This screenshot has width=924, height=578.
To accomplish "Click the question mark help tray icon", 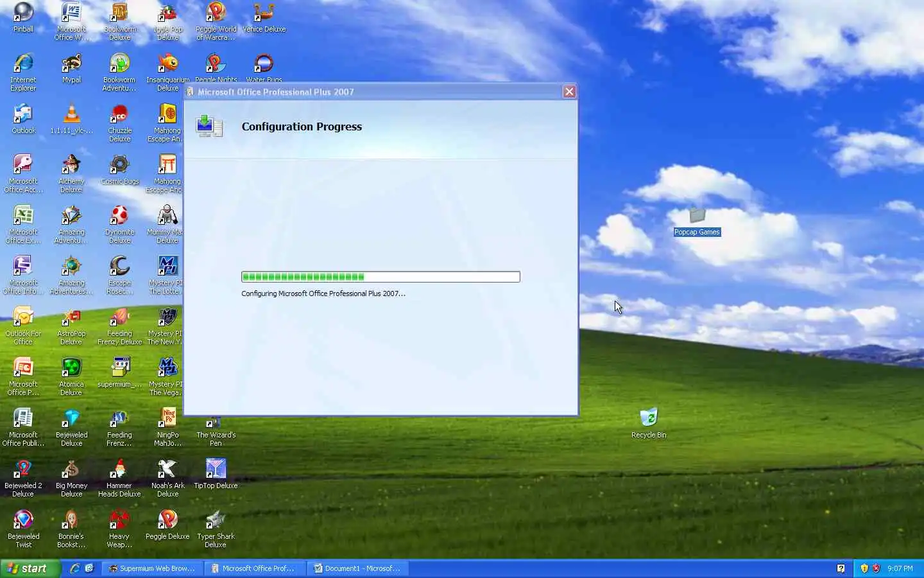I will (841, 568).
